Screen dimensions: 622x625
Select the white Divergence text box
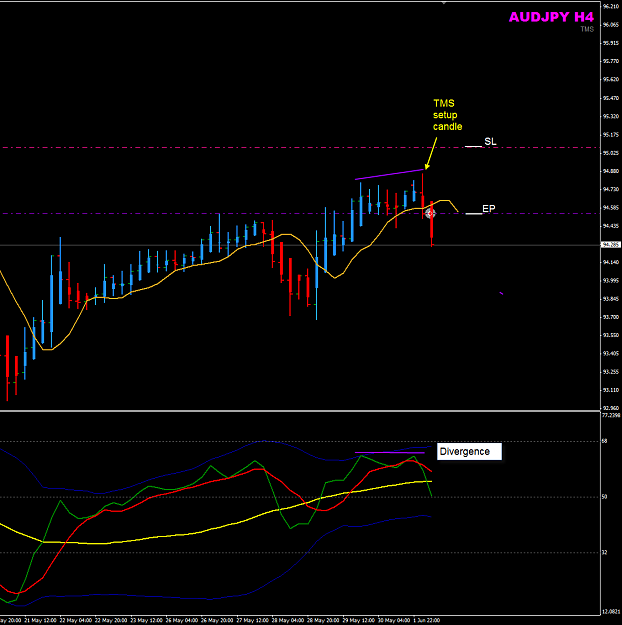[469, 452]
